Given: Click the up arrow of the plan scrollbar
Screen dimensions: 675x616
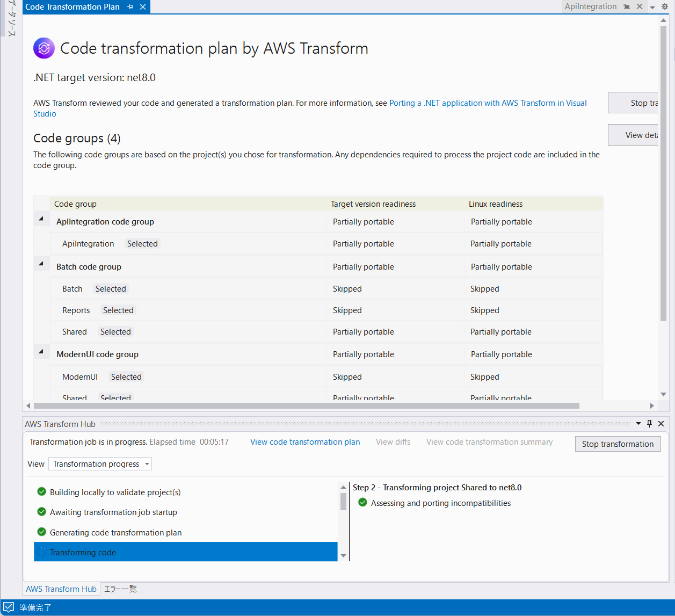Looking at the screenshot, I should (664, 20).
